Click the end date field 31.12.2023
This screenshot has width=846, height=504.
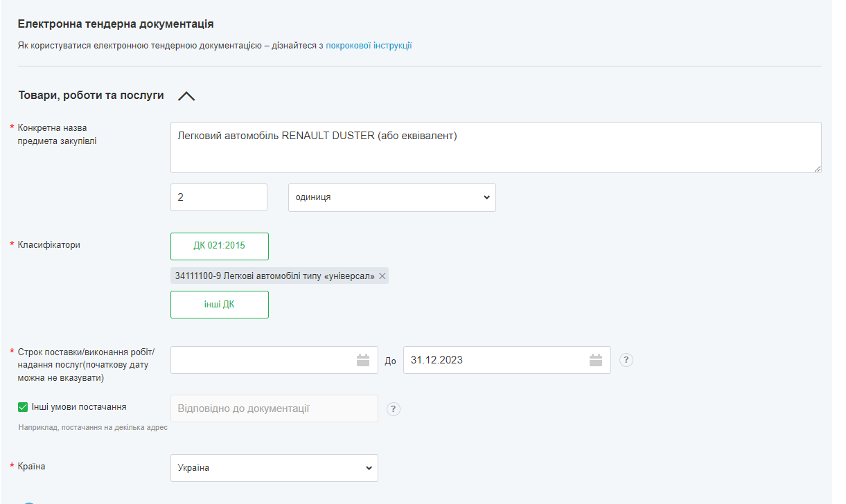pyautogui.click(x=507, y=360)
